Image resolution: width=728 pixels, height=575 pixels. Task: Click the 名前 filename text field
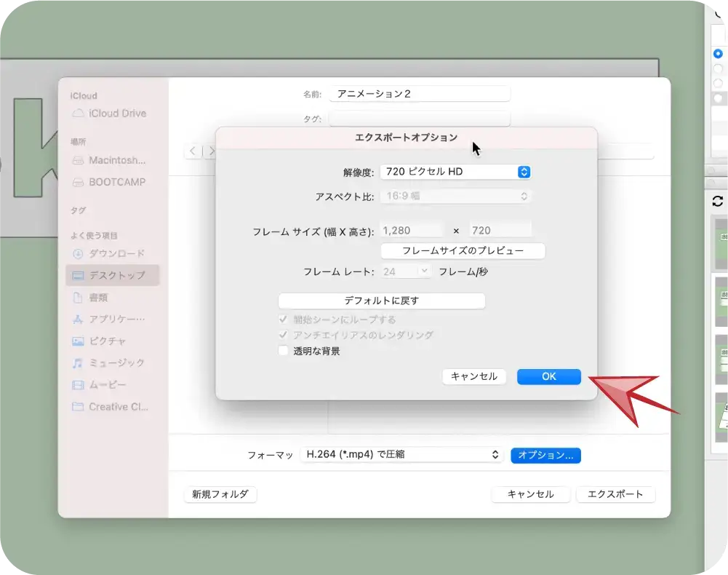point(420,94)
